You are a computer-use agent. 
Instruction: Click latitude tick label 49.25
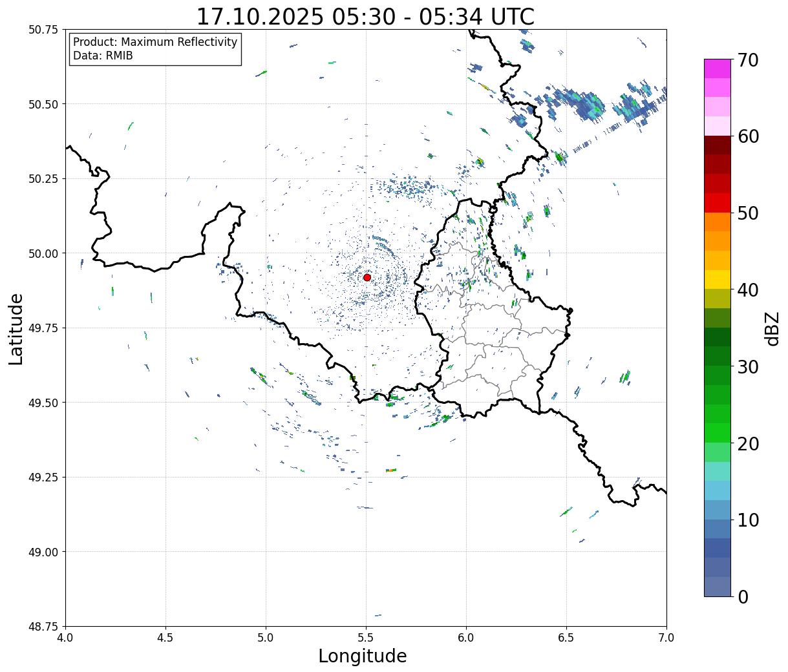pos(43,478)
